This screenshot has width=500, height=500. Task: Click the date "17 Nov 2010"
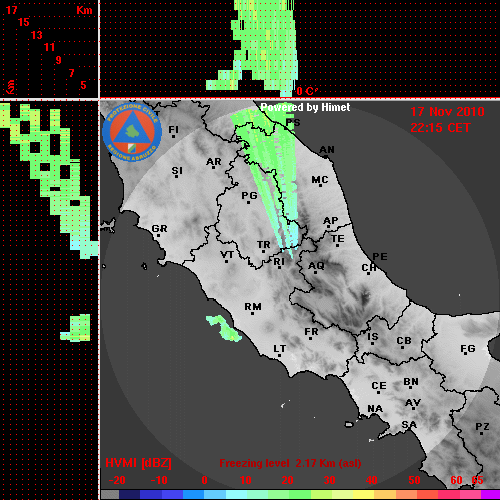click(x=447, y=112)
